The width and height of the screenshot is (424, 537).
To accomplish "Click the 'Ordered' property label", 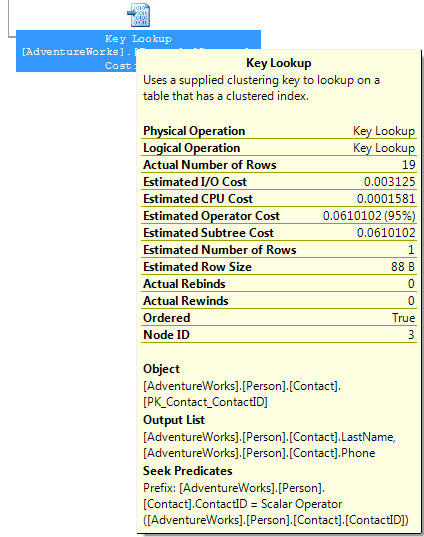I will coord(166,318).
